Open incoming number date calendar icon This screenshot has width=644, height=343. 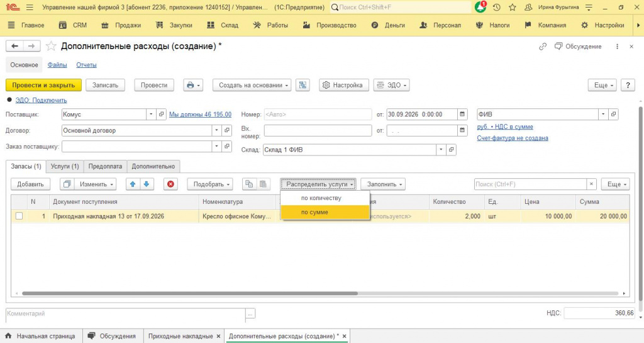[462, 130]
